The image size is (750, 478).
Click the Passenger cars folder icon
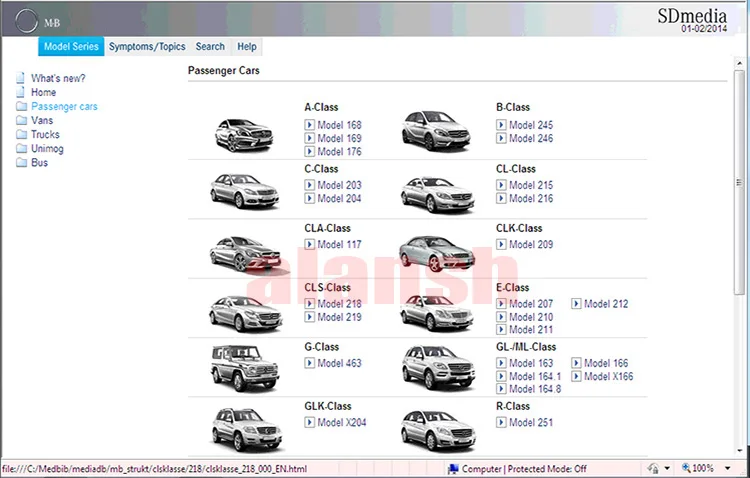pos(22,106)
